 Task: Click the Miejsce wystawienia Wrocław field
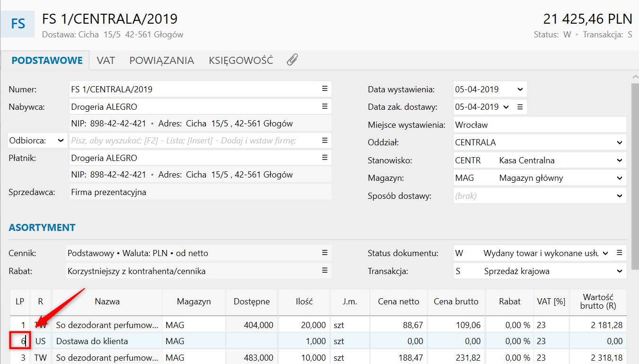click(539, 125)
